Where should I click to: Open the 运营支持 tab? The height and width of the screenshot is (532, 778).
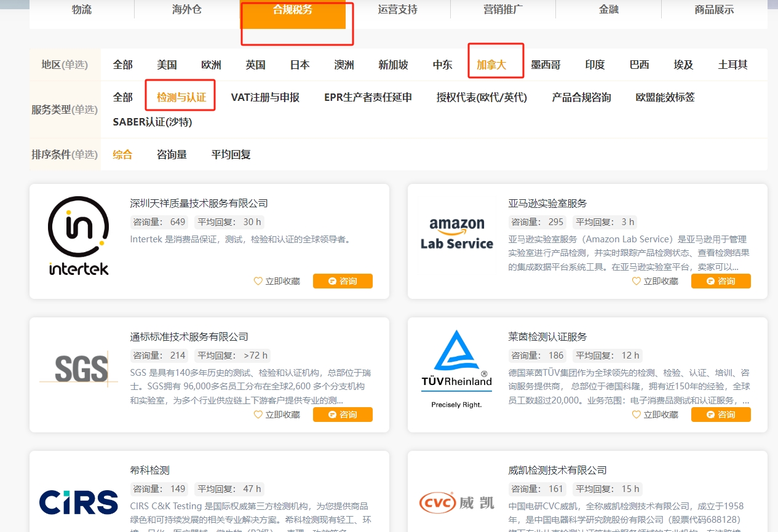coord(398,9)
